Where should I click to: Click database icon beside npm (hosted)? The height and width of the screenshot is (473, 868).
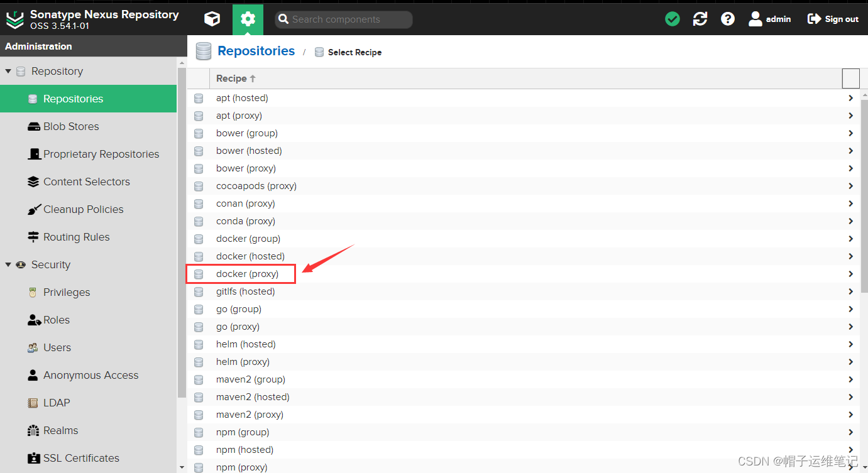199,450
